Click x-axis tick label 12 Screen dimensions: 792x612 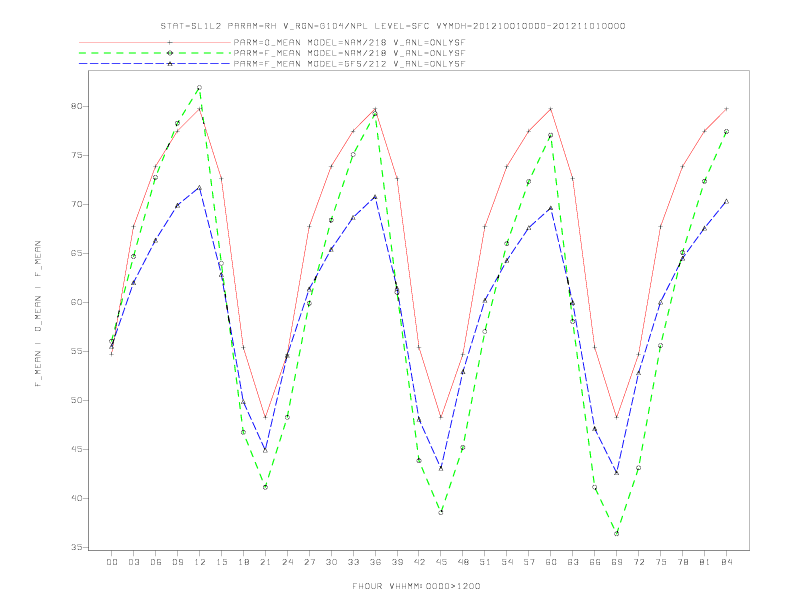[200, 562]
